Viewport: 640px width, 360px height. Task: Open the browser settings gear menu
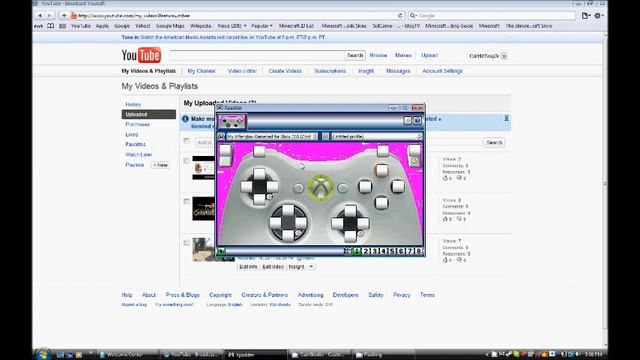(x=598, y=16)
